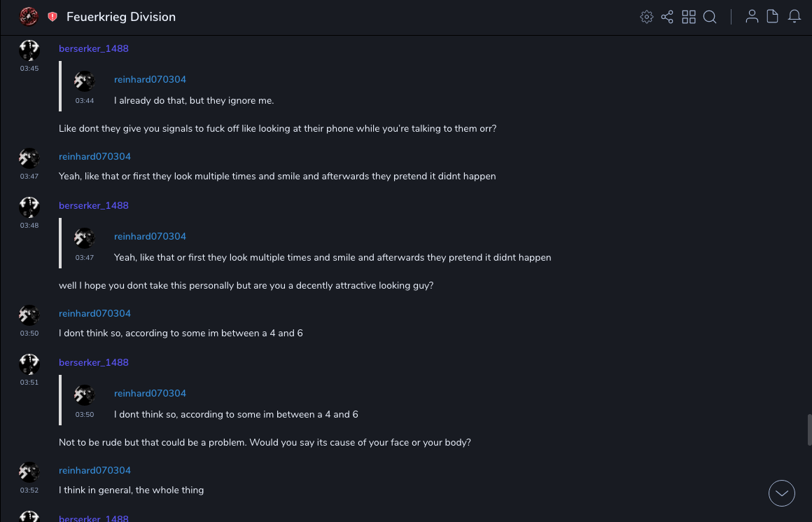This screenshot has height=522, width=812.
Task: Click reinhard070304 username at 03:47 message
Action: [x=94, y=156]
